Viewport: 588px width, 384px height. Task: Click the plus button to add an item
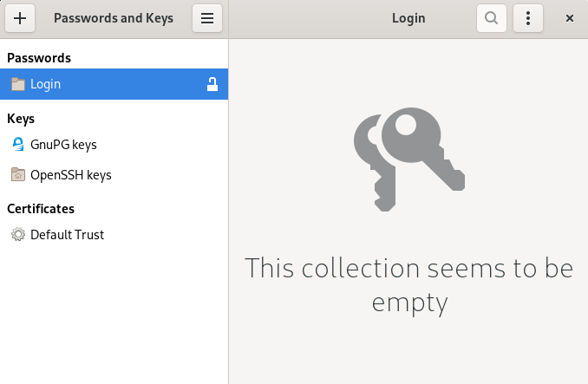point(20,18)
